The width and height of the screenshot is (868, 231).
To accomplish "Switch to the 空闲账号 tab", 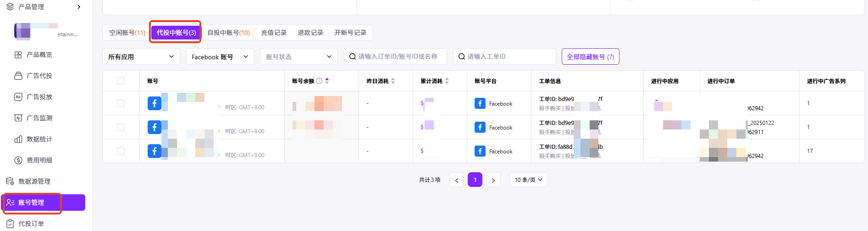I will click(x=127, y=33).
